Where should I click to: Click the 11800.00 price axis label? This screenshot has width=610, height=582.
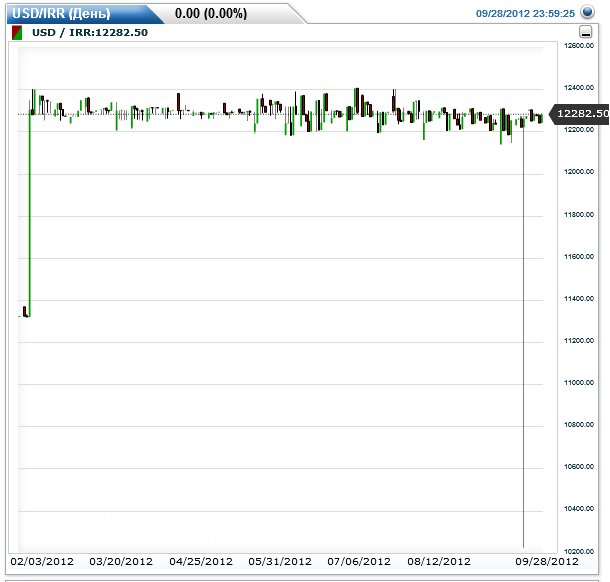point(579,214)
